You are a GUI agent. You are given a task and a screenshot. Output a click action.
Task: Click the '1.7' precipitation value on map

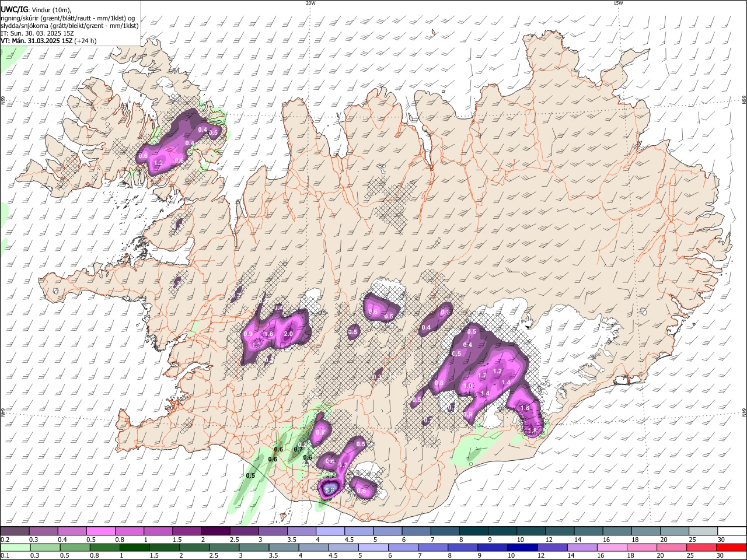coord(344,466)
